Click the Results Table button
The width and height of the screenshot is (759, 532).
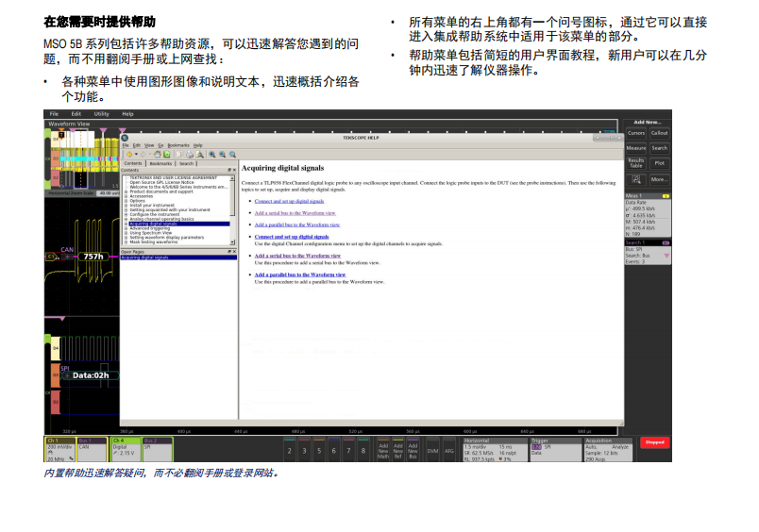[x=636, y=163]
